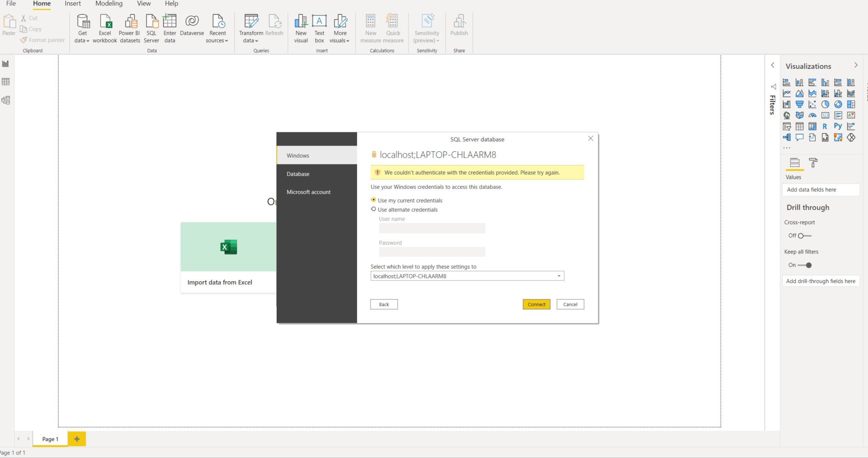Click the Publish icon
Image resolution: width=868 pixels, height=458 pixels.
tap(459, 26)
